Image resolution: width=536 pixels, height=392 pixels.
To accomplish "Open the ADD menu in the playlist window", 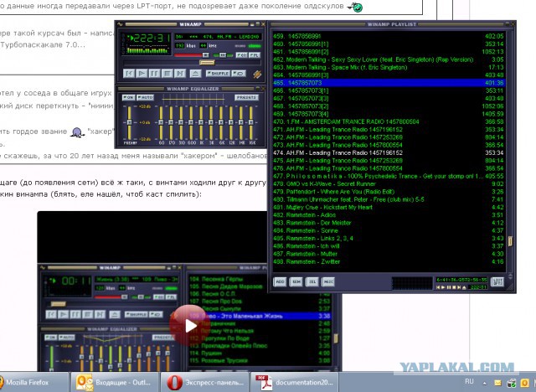I will (280, 282).
